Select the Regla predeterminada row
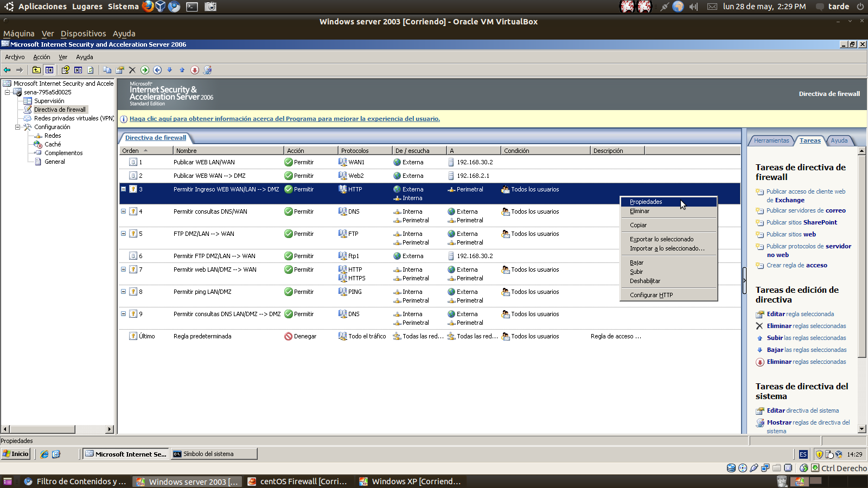Screen dimensions: 868x488 click(430, 336)
